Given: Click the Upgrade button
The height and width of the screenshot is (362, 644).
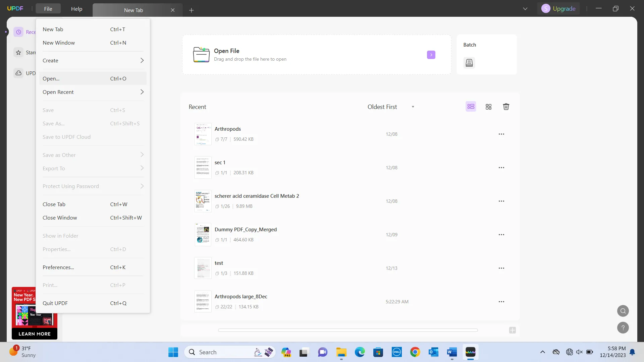Looking at the screenshot, I should pyautogui.click(x=559, y=9).
